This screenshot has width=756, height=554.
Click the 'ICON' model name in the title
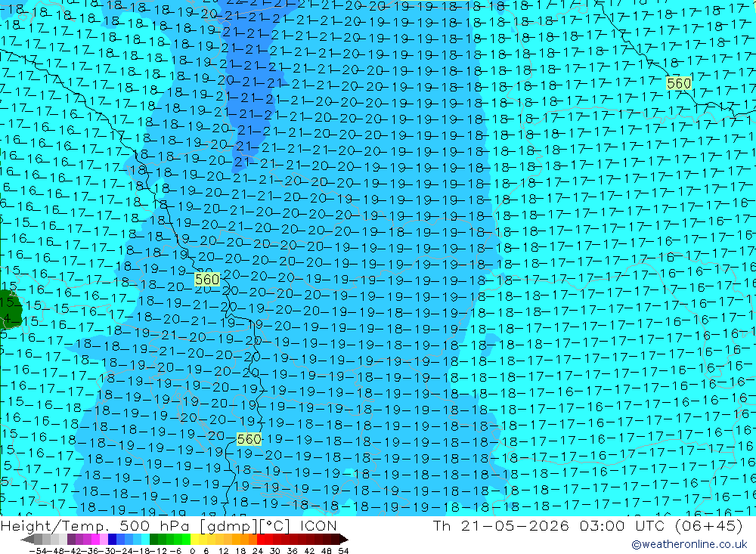318,525
